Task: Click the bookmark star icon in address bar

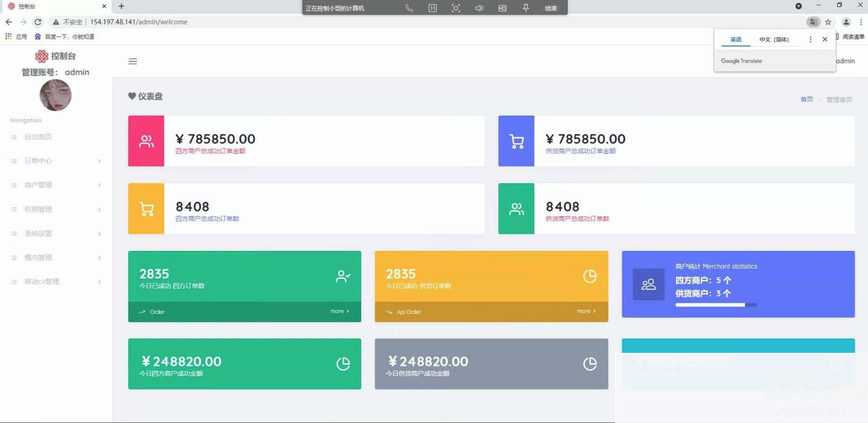Action: tap(828, 22)
